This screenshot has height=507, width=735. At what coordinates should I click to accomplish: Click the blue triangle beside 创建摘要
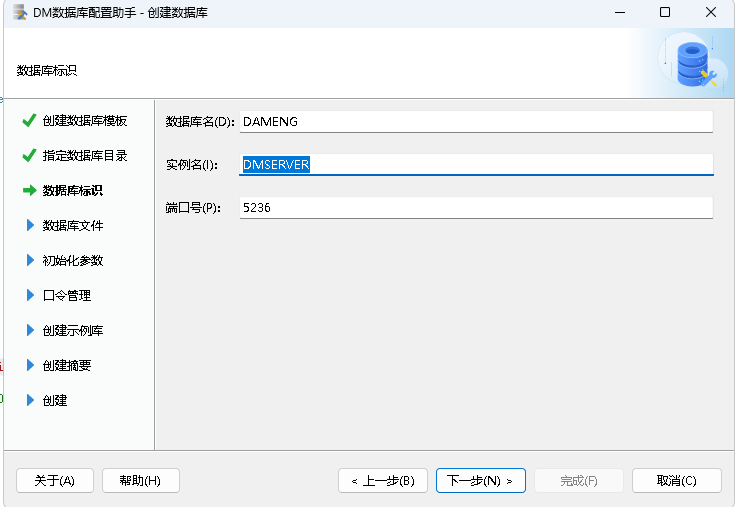click(x=30, y=365)
